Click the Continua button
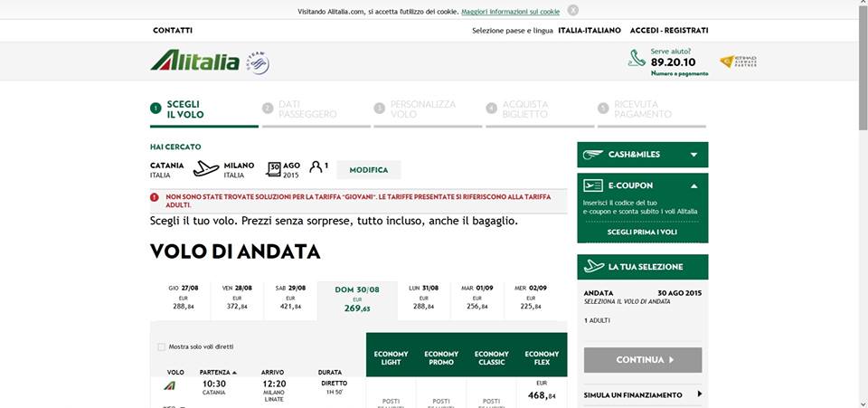The width and height of the screenshot is (868, 408). click(642, 360)
